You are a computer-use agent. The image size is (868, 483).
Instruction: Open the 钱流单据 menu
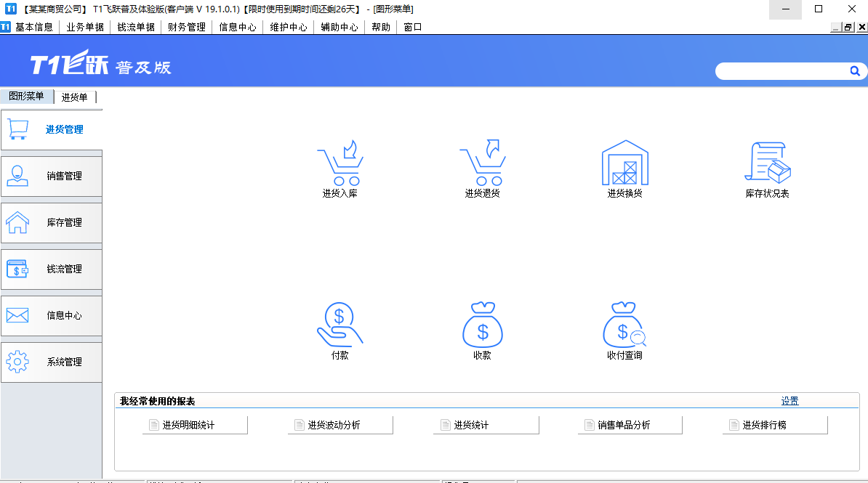(136, 27)
